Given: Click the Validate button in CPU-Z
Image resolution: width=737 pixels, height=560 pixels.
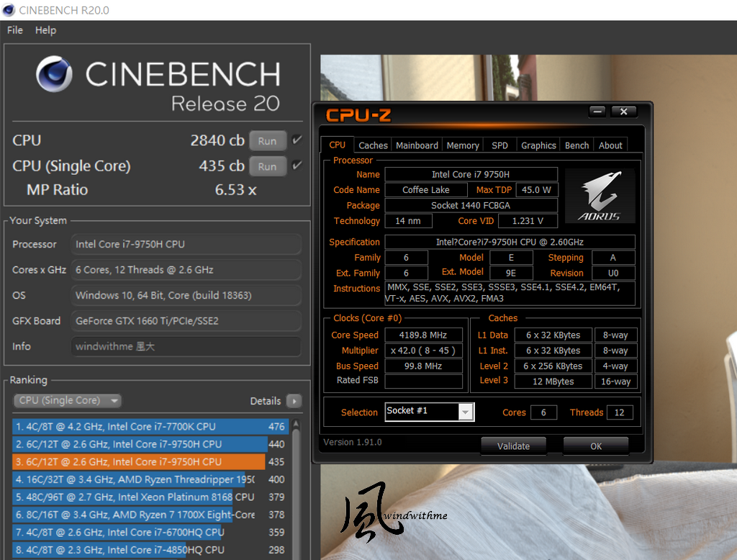Looking at the screenshot, I should click(513, 446).
